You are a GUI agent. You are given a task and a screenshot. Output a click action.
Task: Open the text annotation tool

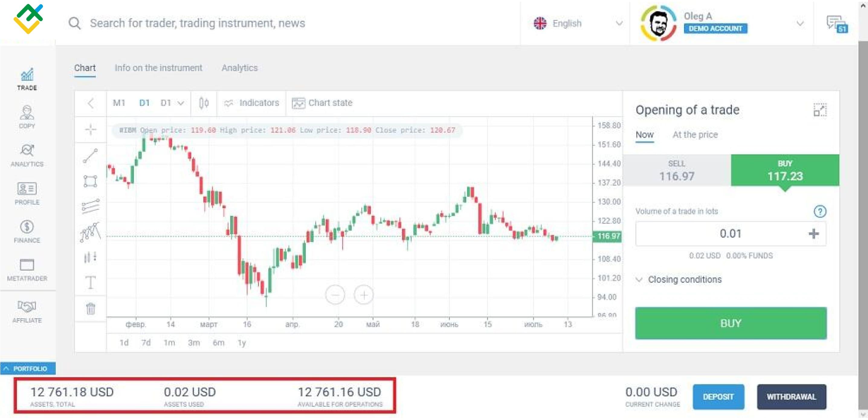click(90, 282)
